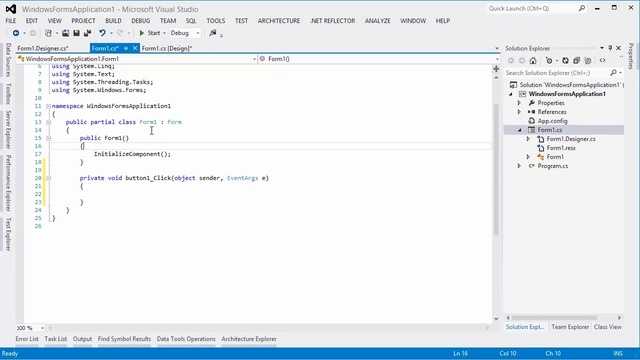Click the Quick Launch input field
640x360 pixels.
533,9
